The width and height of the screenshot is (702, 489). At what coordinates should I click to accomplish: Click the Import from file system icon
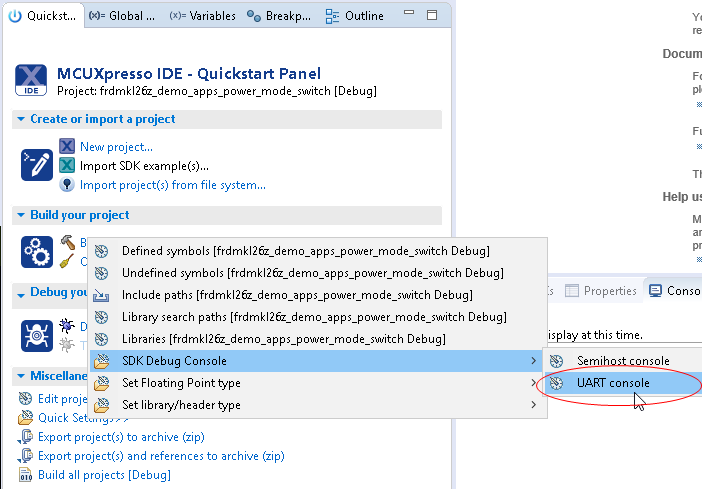coord(67,184)
